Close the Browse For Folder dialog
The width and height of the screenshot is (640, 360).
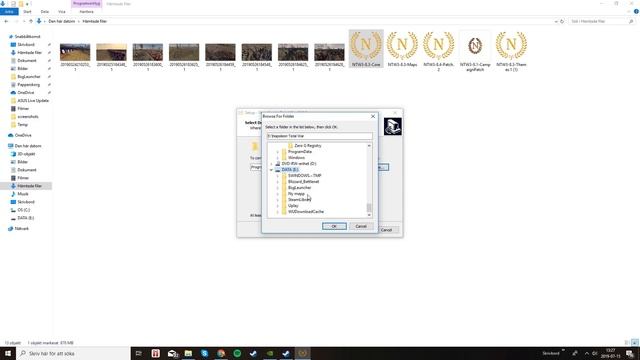point(373,116)
